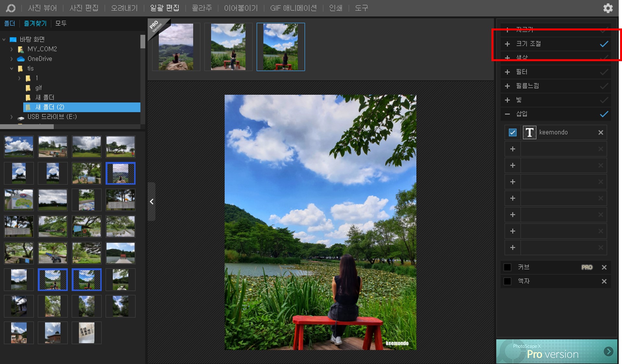Click the arrow on the Pro version banner
622x364 pixels.
[x=608, y=351]
